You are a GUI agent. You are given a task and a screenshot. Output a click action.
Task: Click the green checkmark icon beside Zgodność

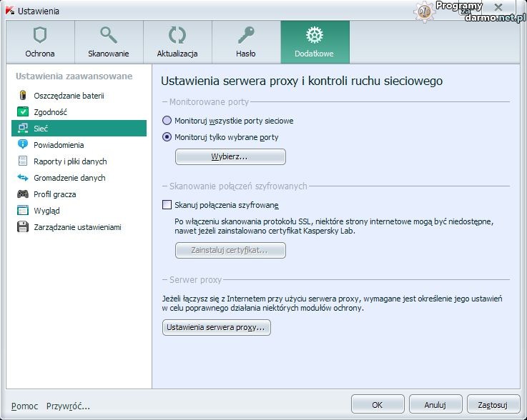[x=23, y=112]
